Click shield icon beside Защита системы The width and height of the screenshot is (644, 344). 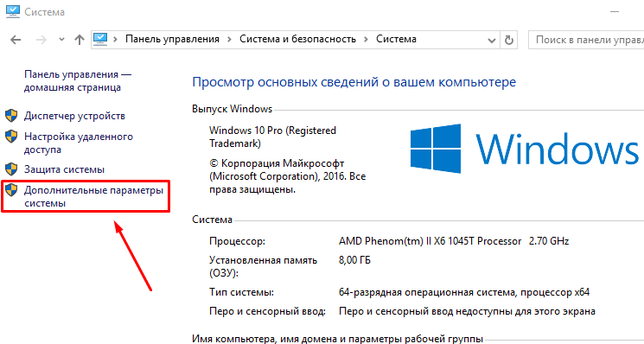11,169
